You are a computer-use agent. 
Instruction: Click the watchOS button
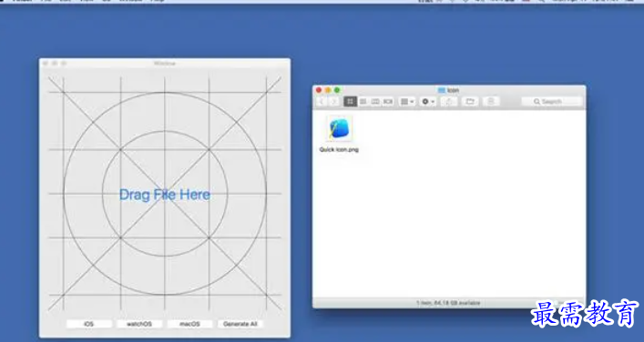(139, 324)
